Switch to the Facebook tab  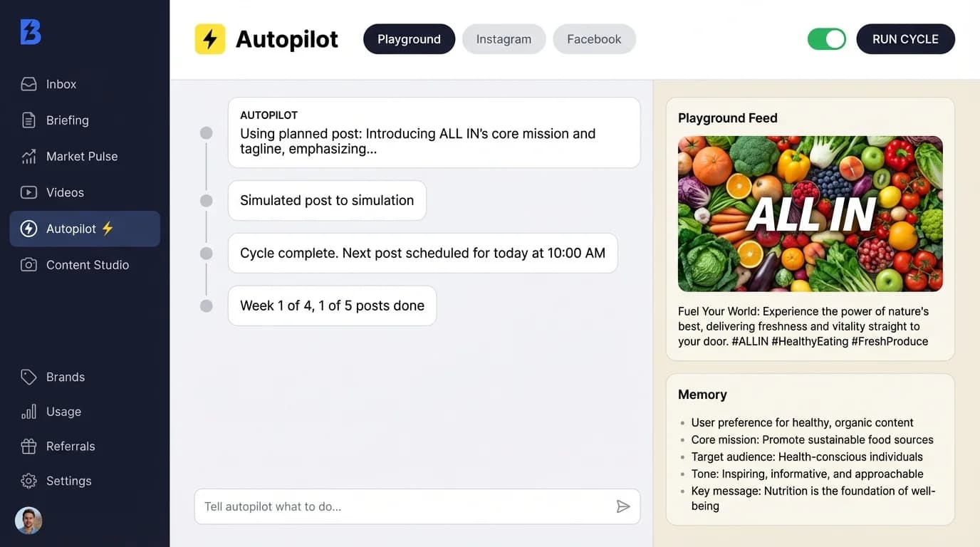pyautogui.click(x=594, y=39)
